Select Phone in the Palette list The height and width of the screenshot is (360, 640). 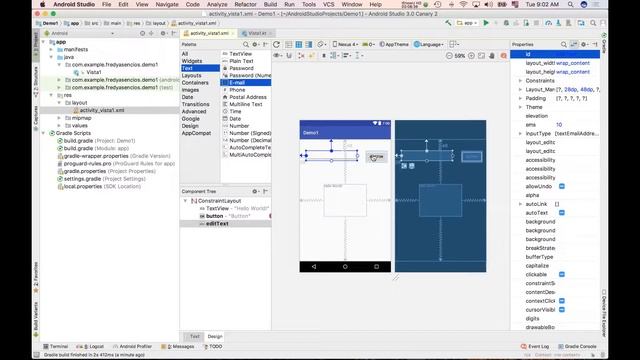coord(237,90)
